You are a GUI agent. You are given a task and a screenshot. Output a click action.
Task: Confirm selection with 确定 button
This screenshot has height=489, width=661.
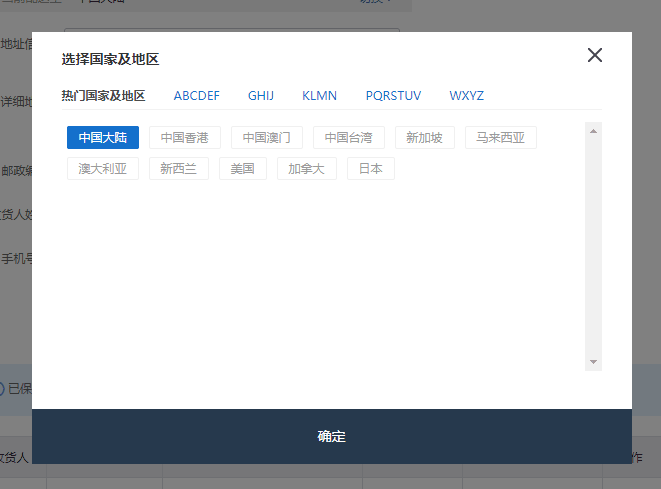pyautogui.click(x=332, y=436)
